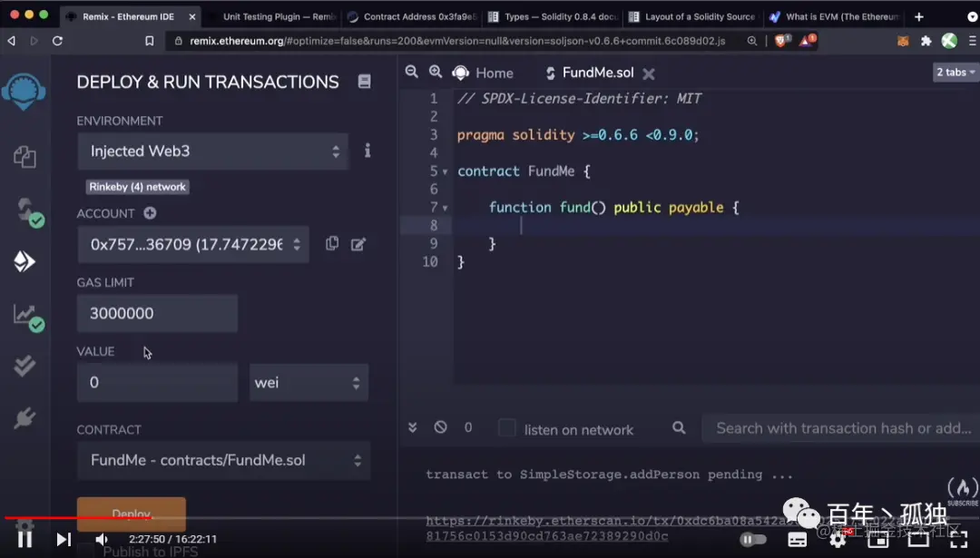Image resolution: width=980 pixels, height=558 pixels.
Task: Copy the account address to clipboard
Action: pyautogui.click(x=332, y=244)
